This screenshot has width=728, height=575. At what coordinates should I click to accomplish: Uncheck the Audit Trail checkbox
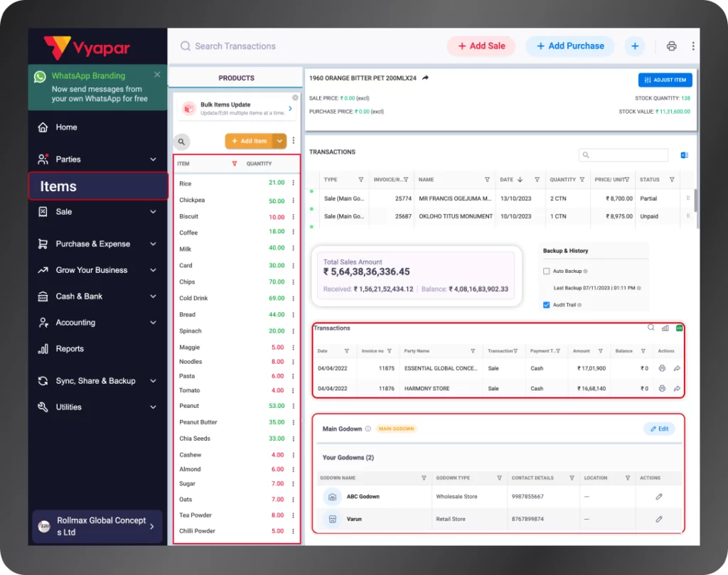[546, 304]
